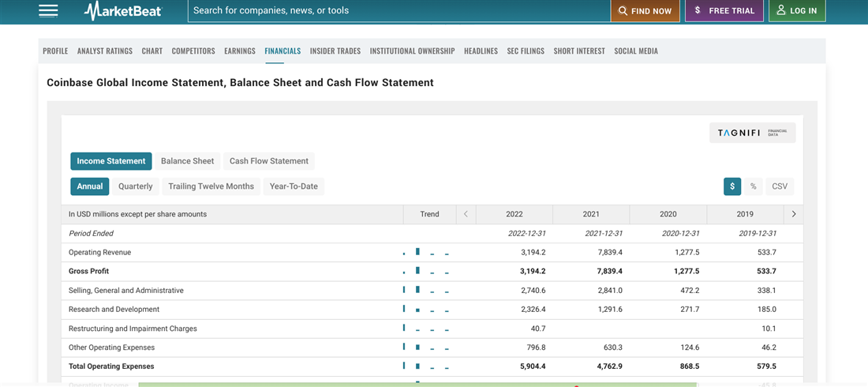Click the Research and Development trend sparkline

click(x=426, y=310)
